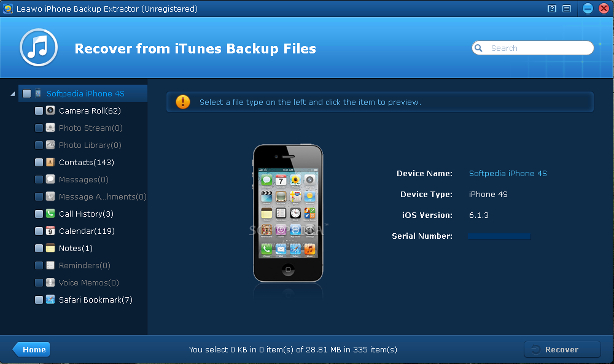Click the Reminders list icon

(50, 265)
